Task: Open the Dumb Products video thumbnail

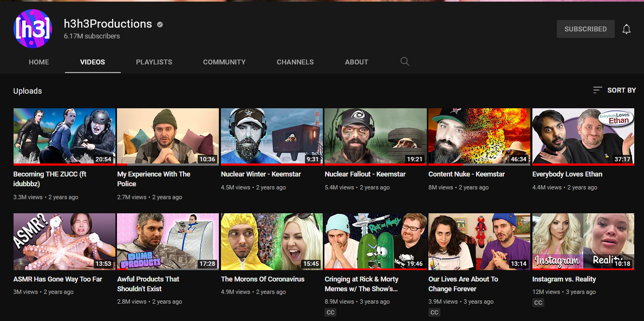Action: click(168, 241)
